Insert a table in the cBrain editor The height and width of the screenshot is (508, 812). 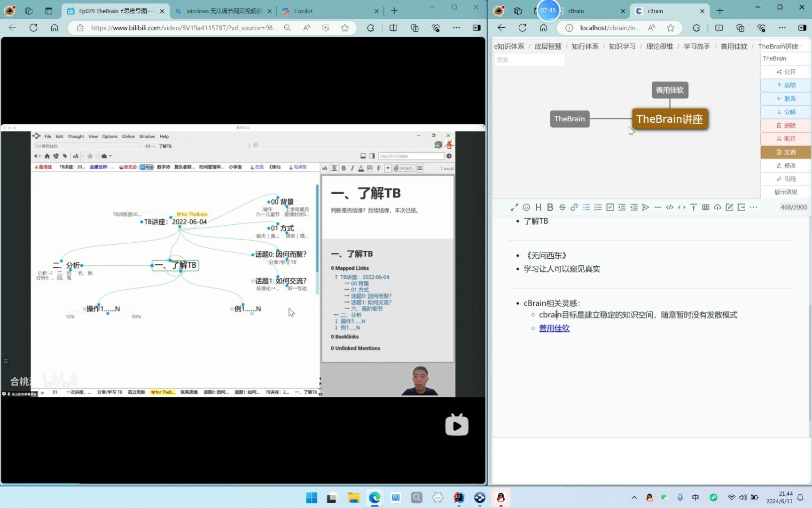706,207
